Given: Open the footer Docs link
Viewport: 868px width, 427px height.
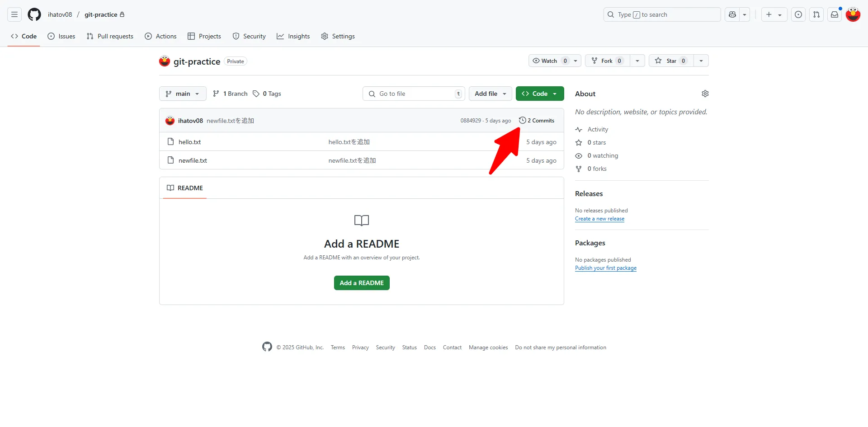Looking at the screenshot, I should point(430,347).
